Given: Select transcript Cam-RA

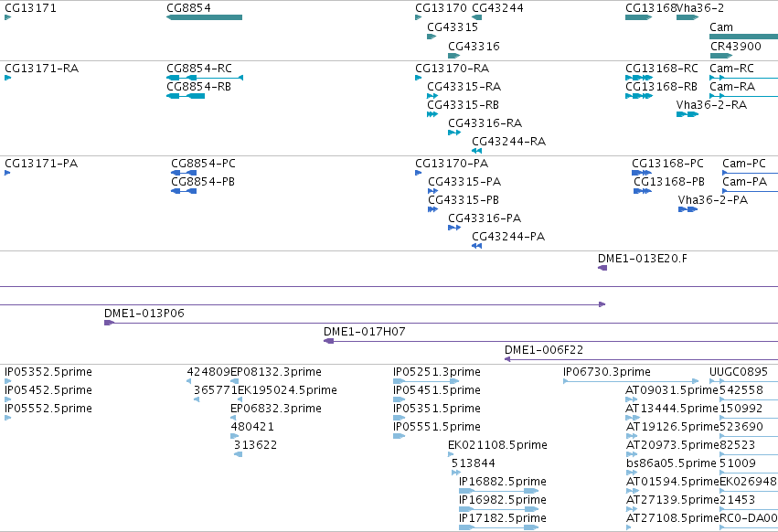Looking at the screenshot, I should 732,86.
